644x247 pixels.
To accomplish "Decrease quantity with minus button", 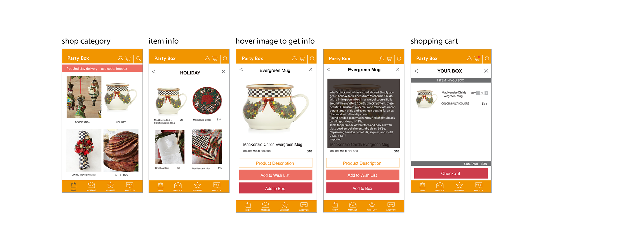I will (478, 93).
